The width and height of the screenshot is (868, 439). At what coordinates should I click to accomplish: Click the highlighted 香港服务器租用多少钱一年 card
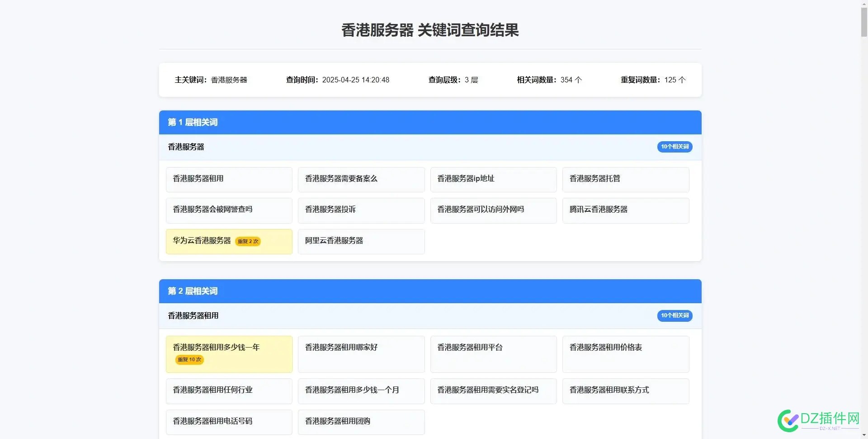click(x=229, y=353)
